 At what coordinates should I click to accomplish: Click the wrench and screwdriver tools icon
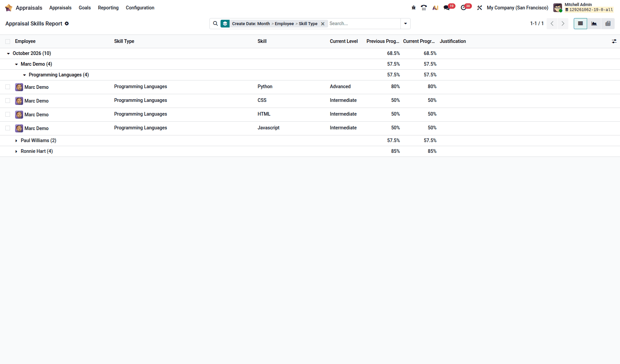[x=480, y=8]
